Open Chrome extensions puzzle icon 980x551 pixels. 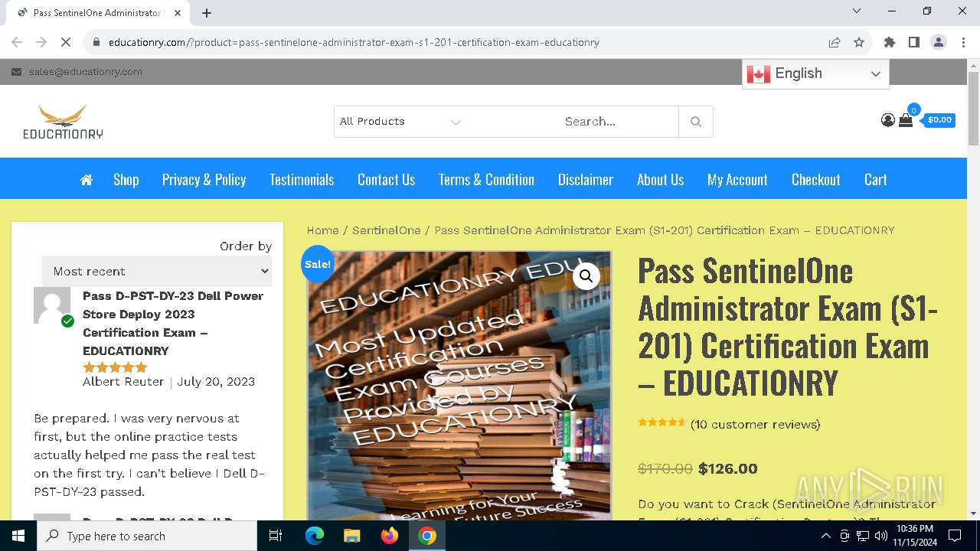[890, 42]
